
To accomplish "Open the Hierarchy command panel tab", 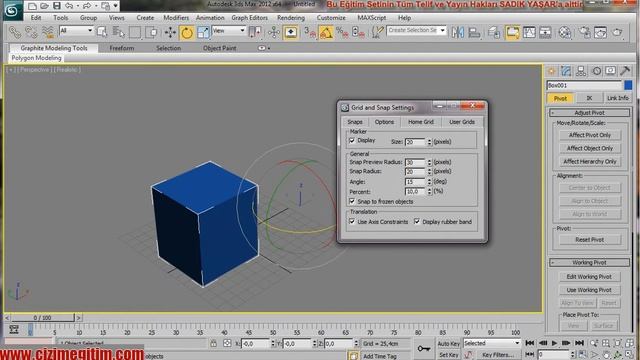I will tap(581, 71).
